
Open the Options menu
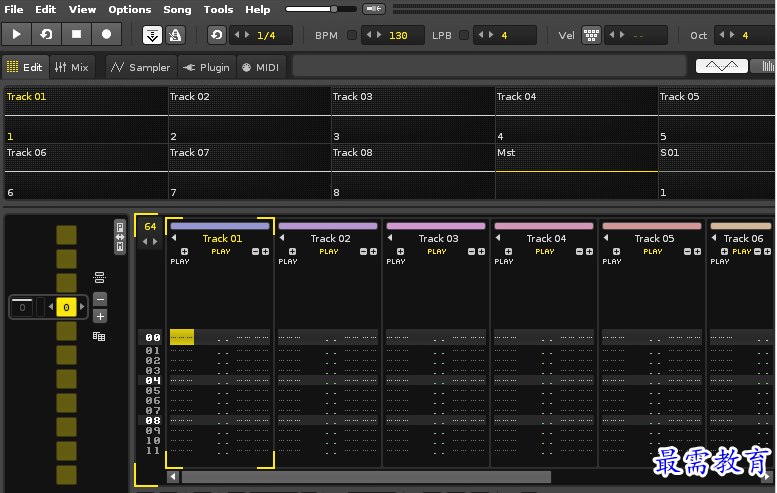click(x=130, y=9)
